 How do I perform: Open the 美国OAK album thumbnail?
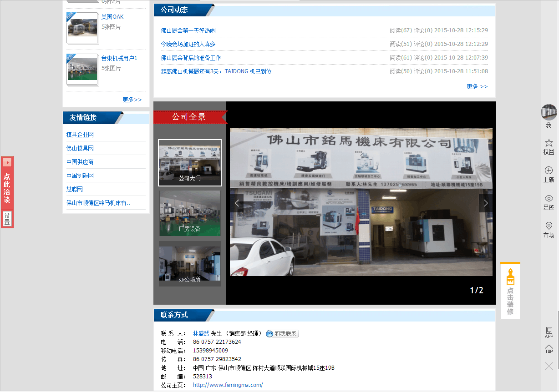point(82,28)
